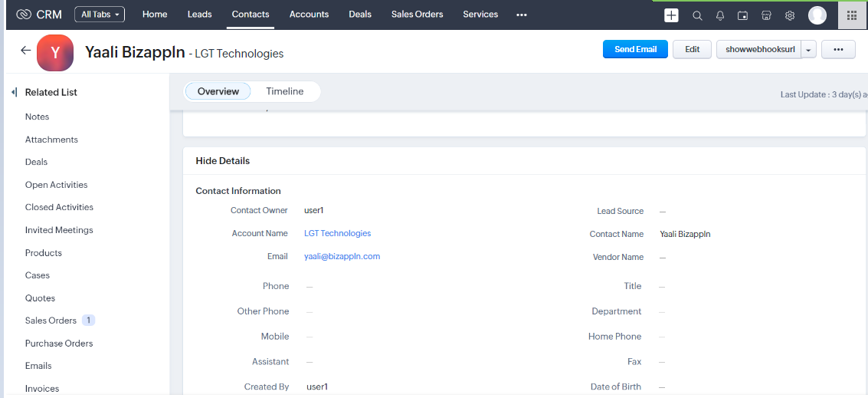The image size is (868, 398).
Task: Expand the showwebhooksurl dropdown arrow
Action: (808, 50)
